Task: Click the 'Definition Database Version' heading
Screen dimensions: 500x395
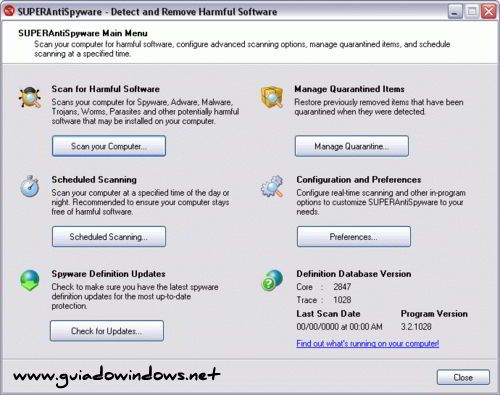Action: (354, 274)
